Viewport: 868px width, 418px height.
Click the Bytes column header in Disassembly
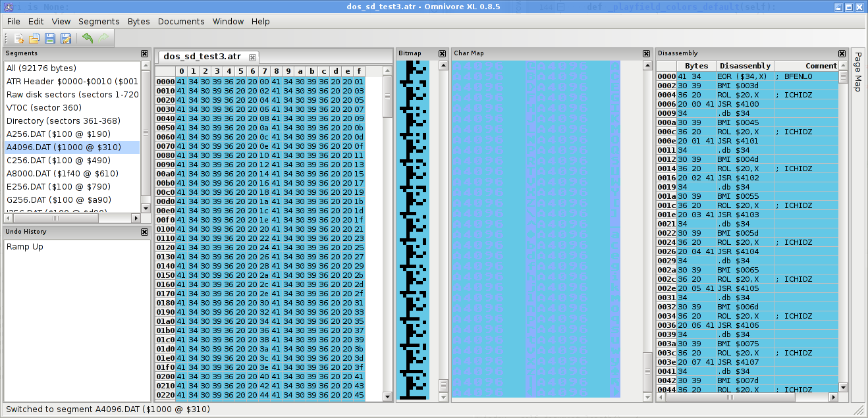697,66
